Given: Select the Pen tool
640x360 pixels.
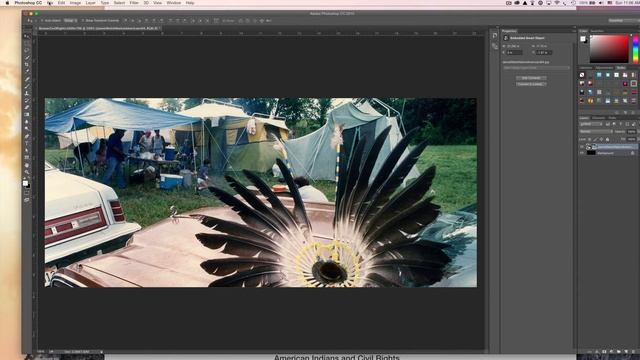Looking at the screenshot, I should [27, 136].
